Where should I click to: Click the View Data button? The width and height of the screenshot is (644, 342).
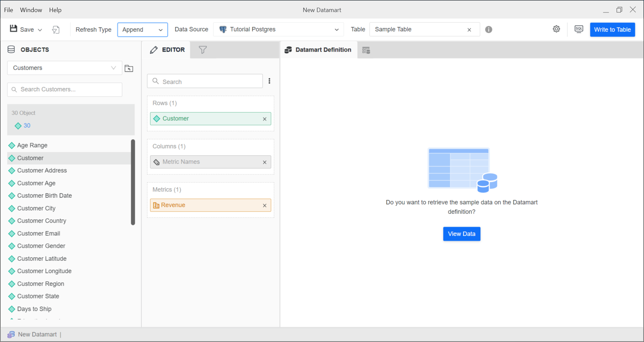tap(462, 234)
